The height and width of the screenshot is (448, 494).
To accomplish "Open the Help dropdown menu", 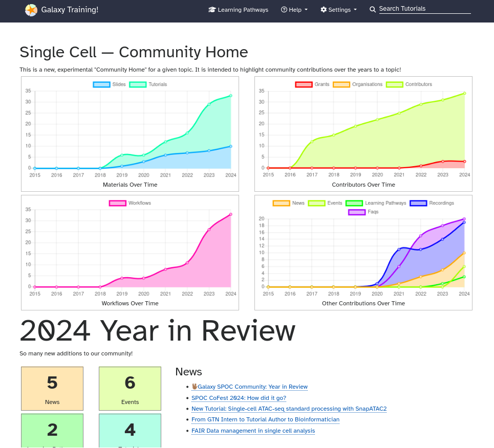I will tap(294, 10).
